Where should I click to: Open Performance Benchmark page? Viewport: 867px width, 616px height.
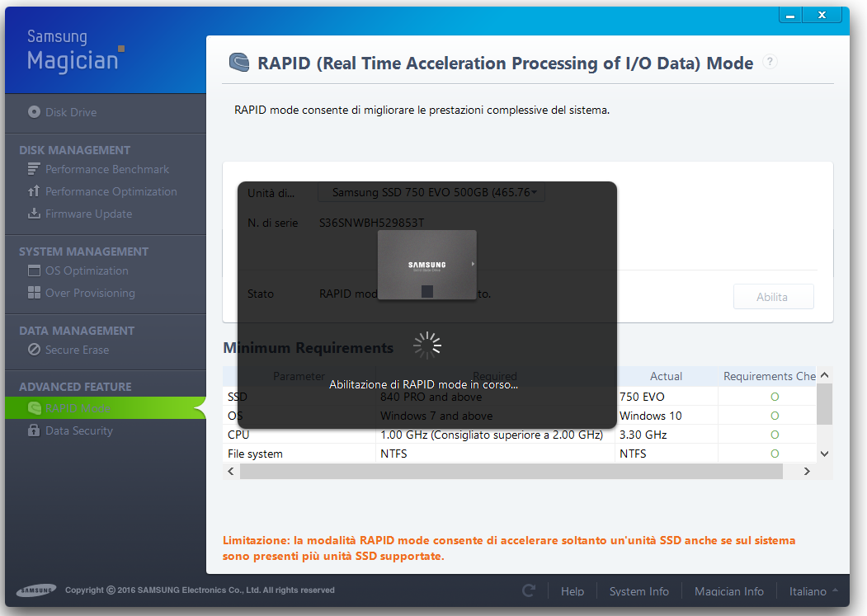coord(107,169)
